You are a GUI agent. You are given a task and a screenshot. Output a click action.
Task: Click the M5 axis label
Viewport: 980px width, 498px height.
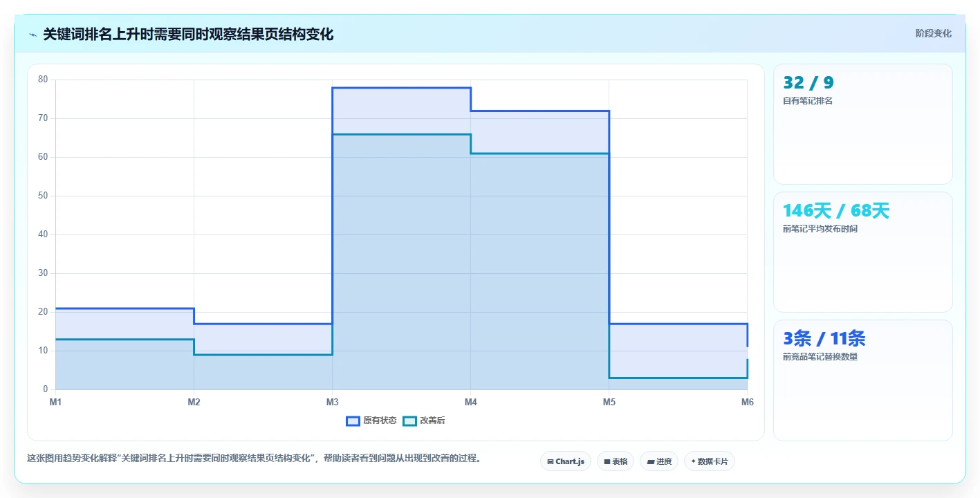point(609,402)
